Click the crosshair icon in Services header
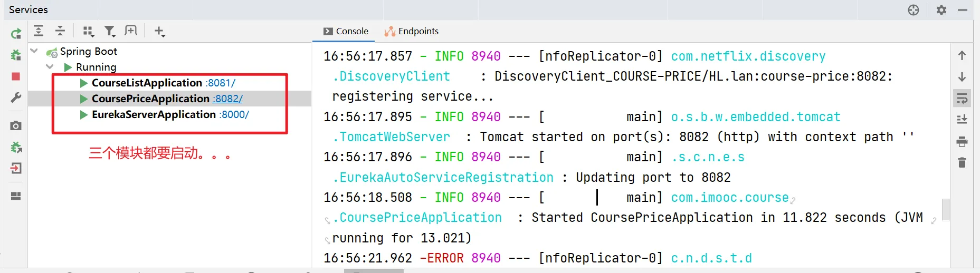The width and height of the screenshot is (980, 273). (x=914, y=10)
